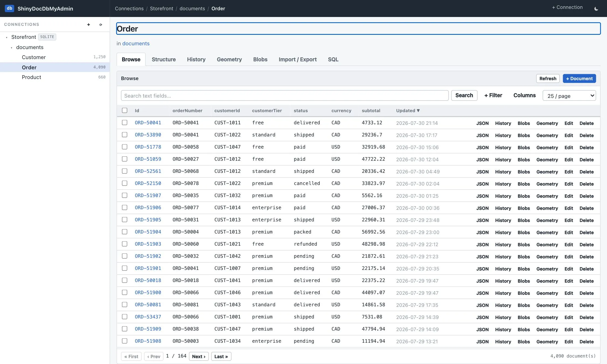The image size is (607, 364).
Task: Sort by customerTier column header
Action: coord(267,111)
